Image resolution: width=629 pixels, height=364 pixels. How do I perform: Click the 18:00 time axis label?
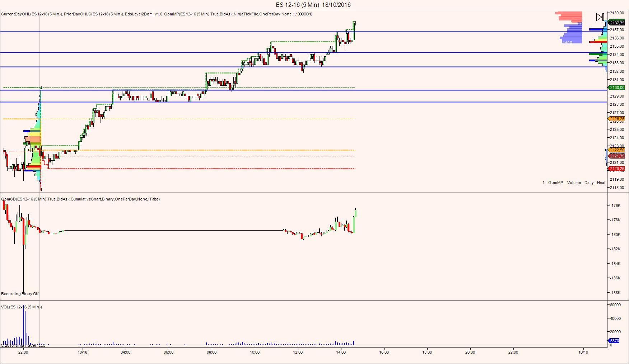pos(427,352)
